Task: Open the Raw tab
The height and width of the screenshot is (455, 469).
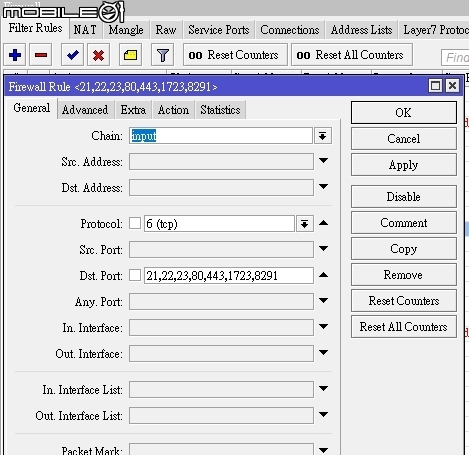Action: pyautogui.click(x=166, y=30)
